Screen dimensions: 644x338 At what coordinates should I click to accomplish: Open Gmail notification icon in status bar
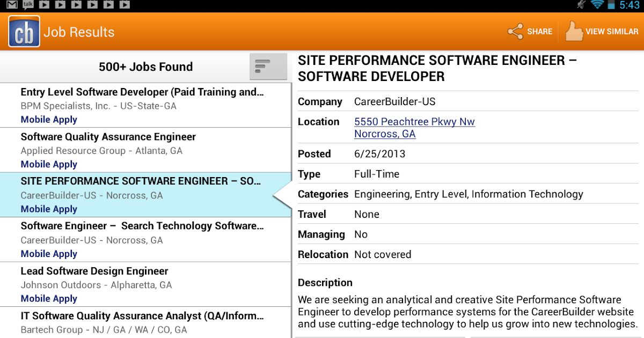tap(12, 5)
